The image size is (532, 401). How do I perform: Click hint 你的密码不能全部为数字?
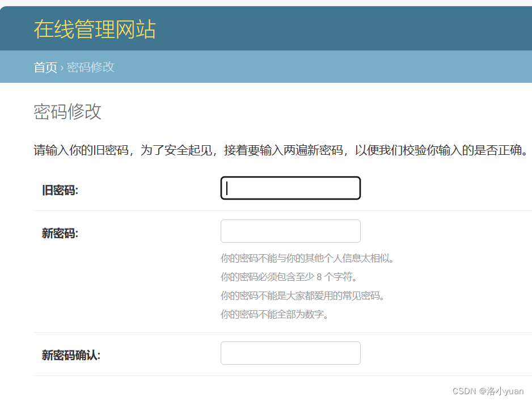[x=275, y=314]
